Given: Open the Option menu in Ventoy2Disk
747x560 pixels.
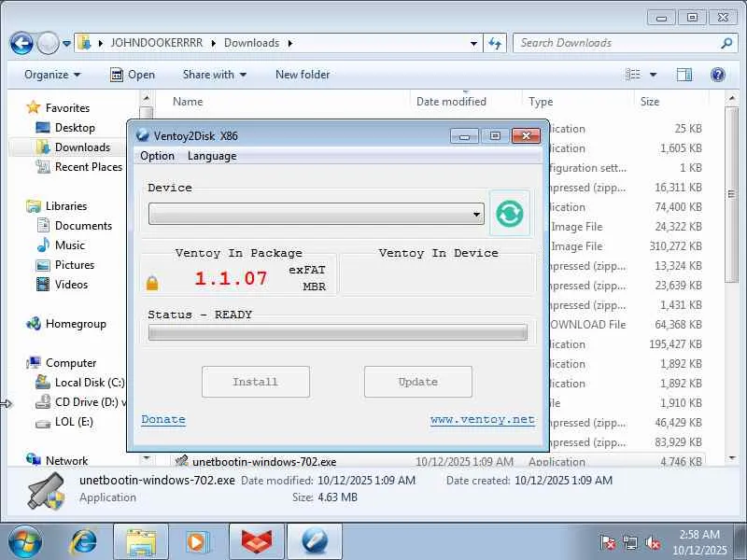Looking at the screenshot, I should pos(157,156).
